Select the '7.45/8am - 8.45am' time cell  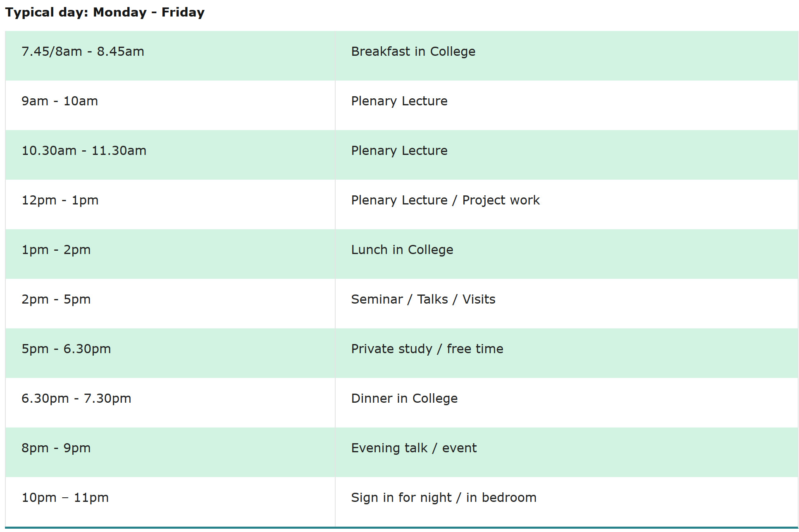pos(170,56)
